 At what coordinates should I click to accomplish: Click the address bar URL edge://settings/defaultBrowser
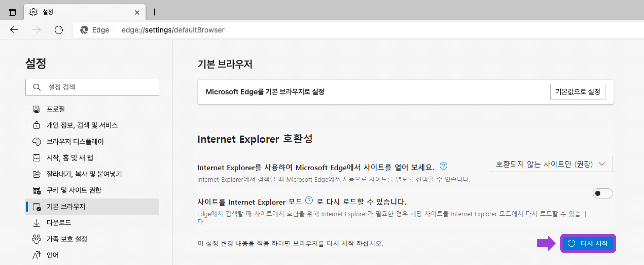(173, 30)
